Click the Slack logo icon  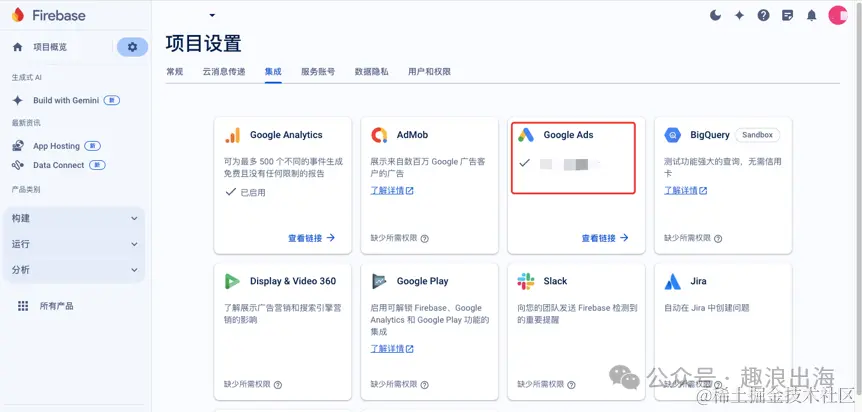[x=526, y=281]
